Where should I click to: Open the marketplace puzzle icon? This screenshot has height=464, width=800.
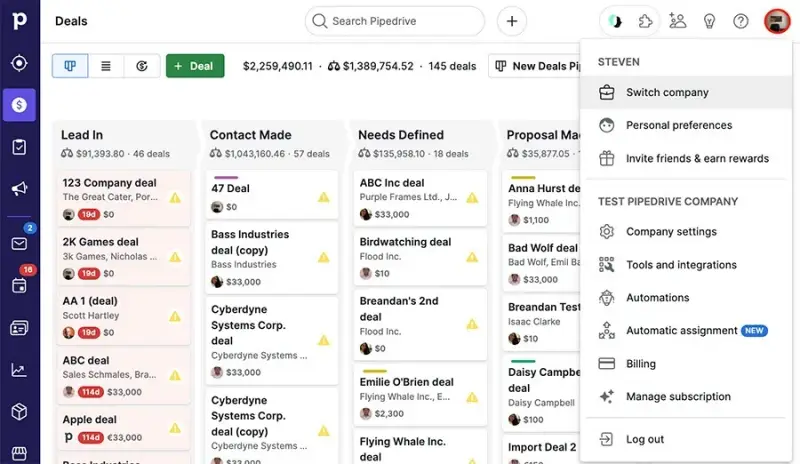pyautogui.click(x=645, y=21)
